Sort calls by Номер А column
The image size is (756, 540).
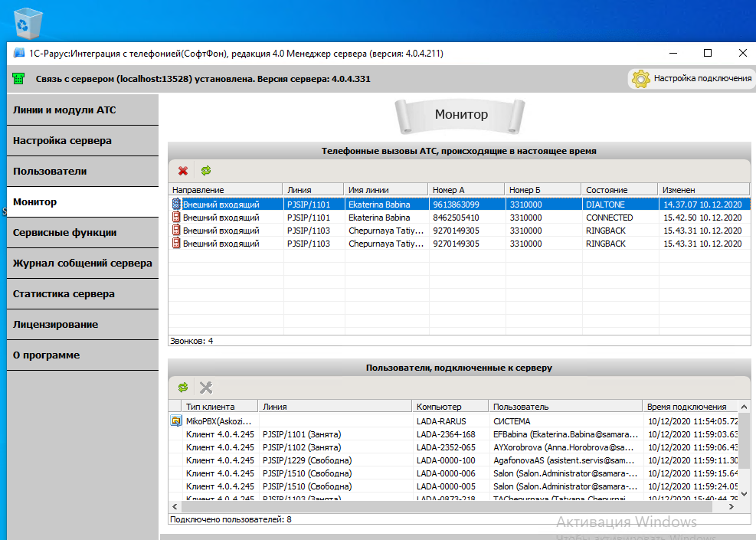click(466, 190)
